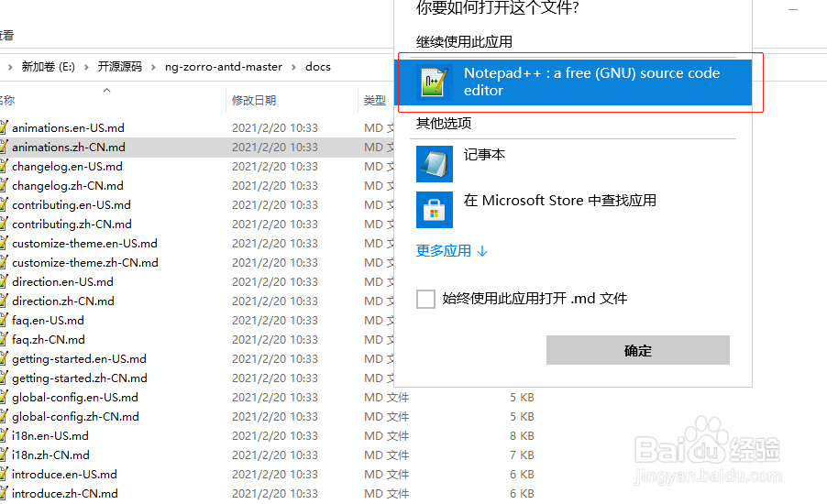Select file getting-started.en-US.md
Image resolution: width=827 pixels, height=504 pixels.
[x=79, y=359]
